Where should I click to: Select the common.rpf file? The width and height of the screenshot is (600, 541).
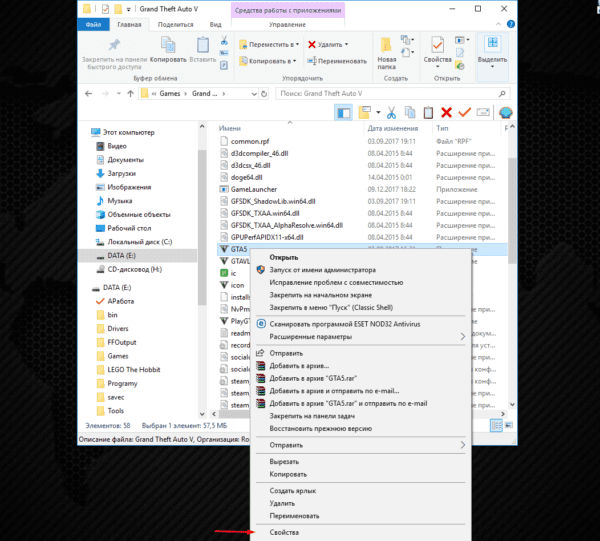pos(245,142)
